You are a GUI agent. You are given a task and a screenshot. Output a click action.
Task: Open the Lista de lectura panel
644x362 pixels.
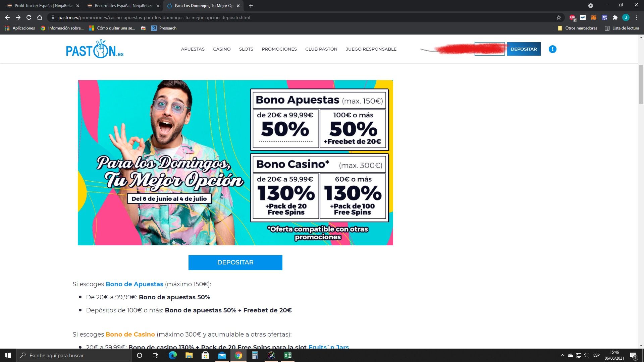[622, 28]
